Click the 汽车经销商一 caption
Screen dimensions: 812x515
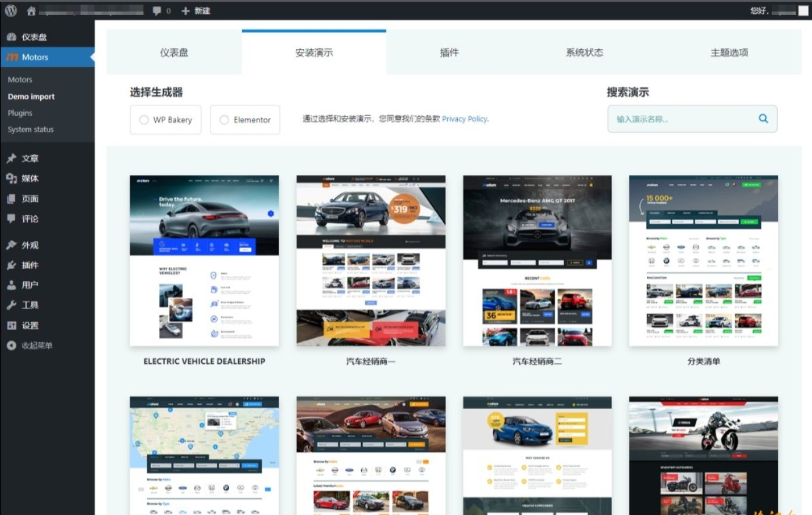[x=371, y=361]
